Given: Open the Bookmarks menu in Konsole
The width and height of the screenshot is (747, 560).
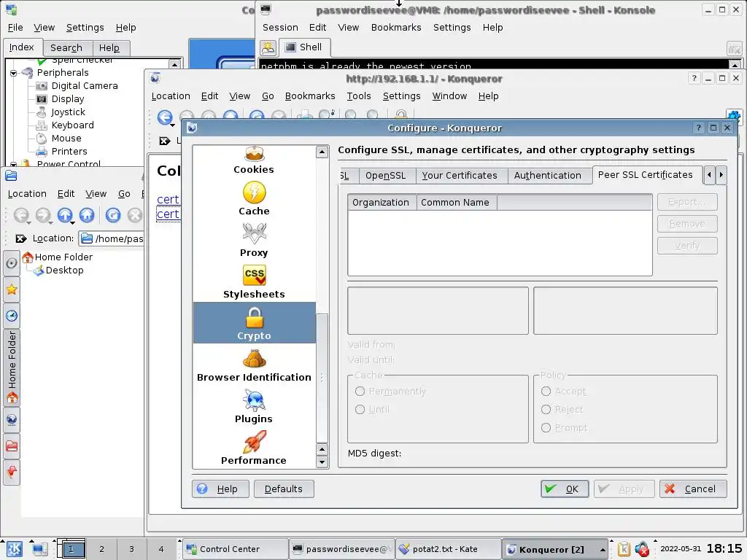Looking at the screenshot, I should click(x=396, y=28).
